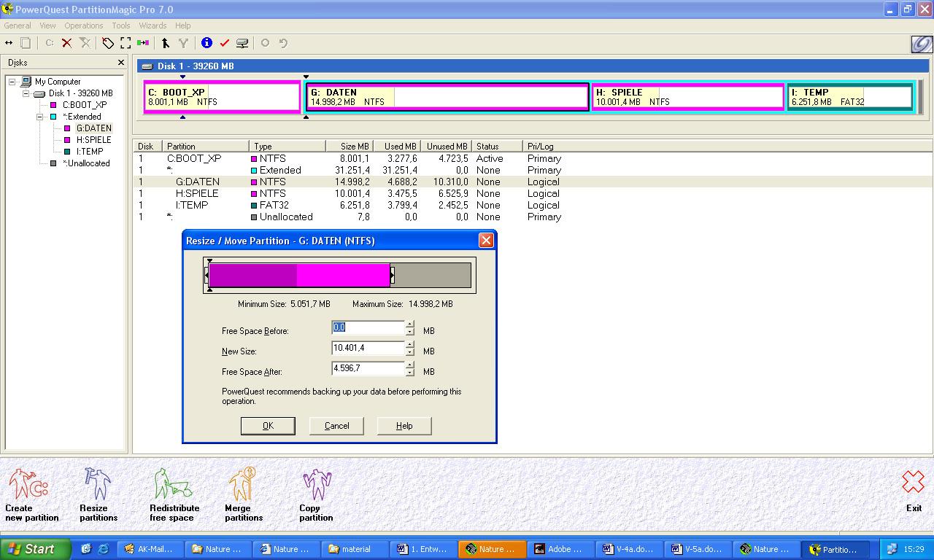This screenshot has height=560, width=934.
Task: Select I: TEMP block in disk map
Action: pos(850,97)
